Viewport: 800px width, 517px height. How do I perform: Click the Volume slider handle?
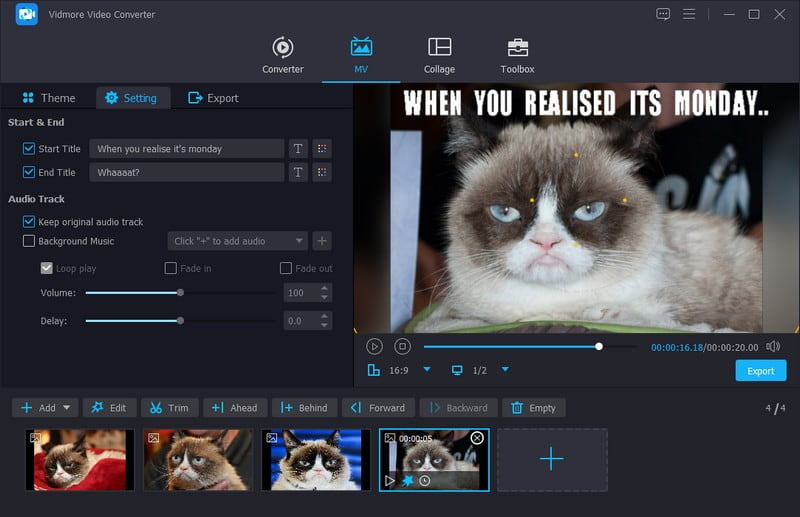click(x=180, y=293)
